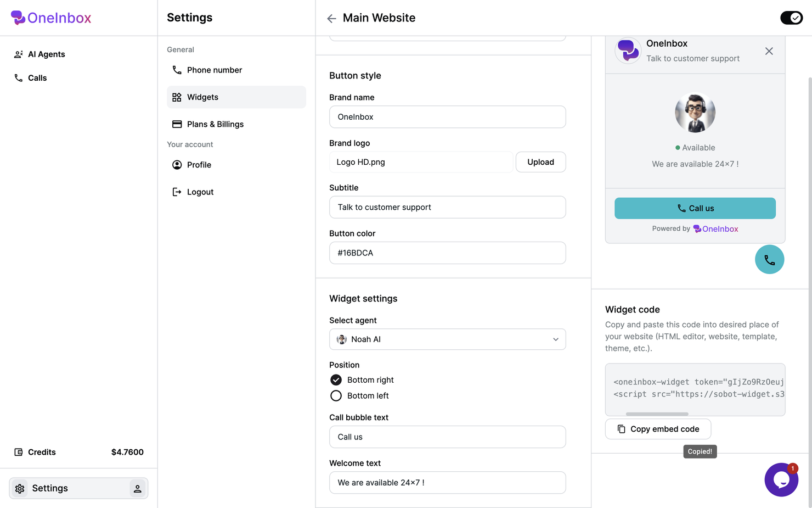Click the widget embed code box
The height and width of the screenshot is (508, 812).
pyautogui.click(x=695, y=389)
